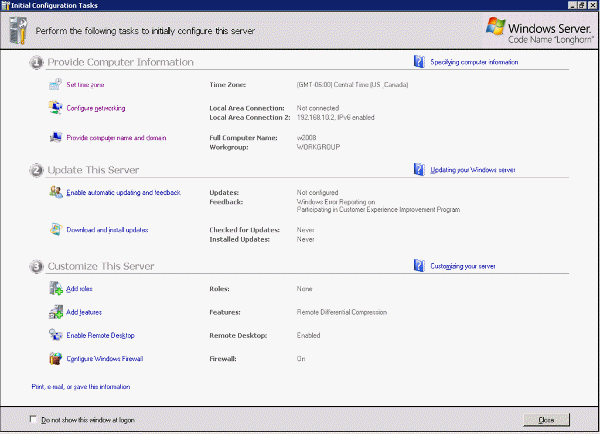The height and width of the screenshot is (435, 600).
Task: Open the Add roles link
Action: [x=79, y=289]
